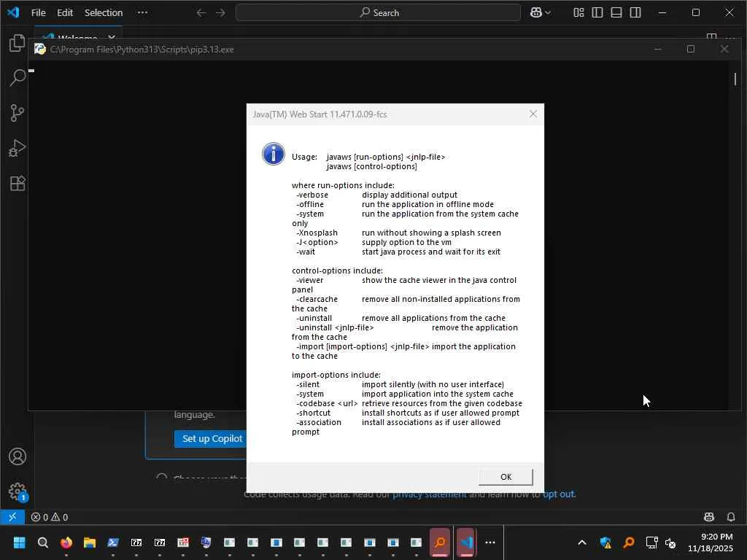The image size is (747, 560).
Task: Expand the hidden system tray icons chevron
Action: [x=581, y=542]
